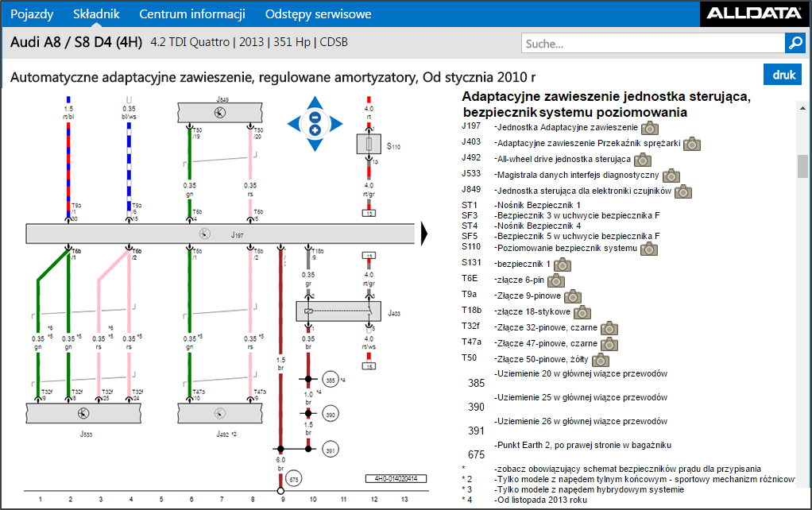View camera image for T50 connector
The image size is (812, 510).
coord(601,360)
